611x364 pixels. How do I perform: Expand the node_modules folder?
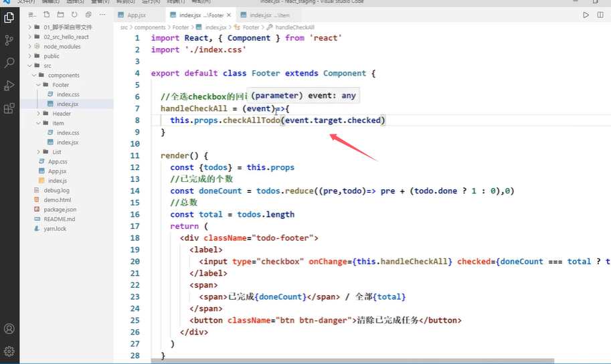pos(62,46)
